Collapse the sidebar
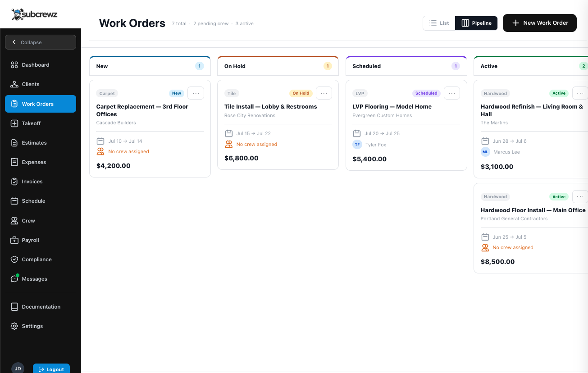588x373 pixels. pyautogui.click(x=41, y=42)
